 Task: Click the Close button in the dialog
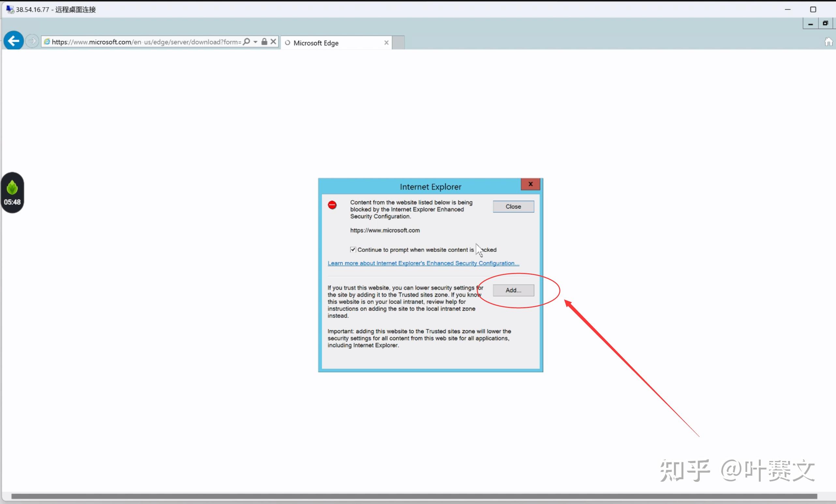[x=513, y=207]
